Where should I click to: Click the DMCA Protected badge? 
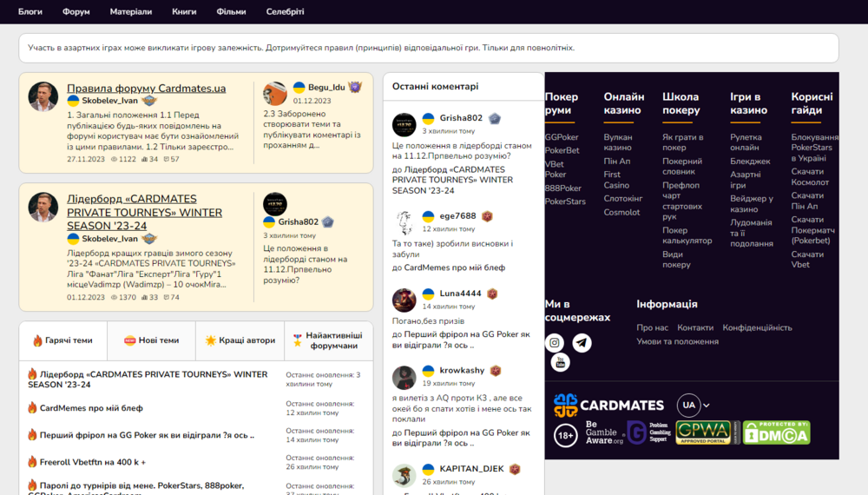click(x=777, y=432)
